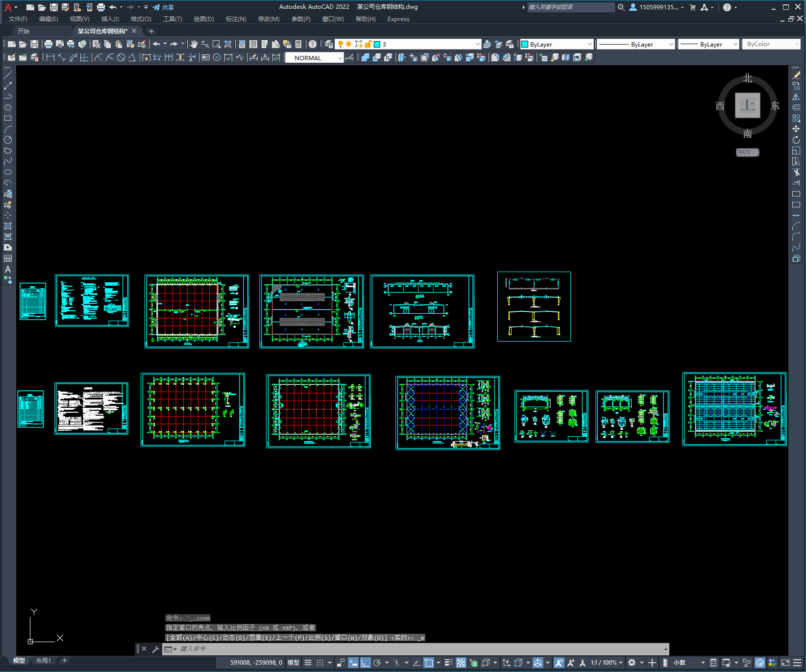Select the Center Mark tool

(217, 57)
